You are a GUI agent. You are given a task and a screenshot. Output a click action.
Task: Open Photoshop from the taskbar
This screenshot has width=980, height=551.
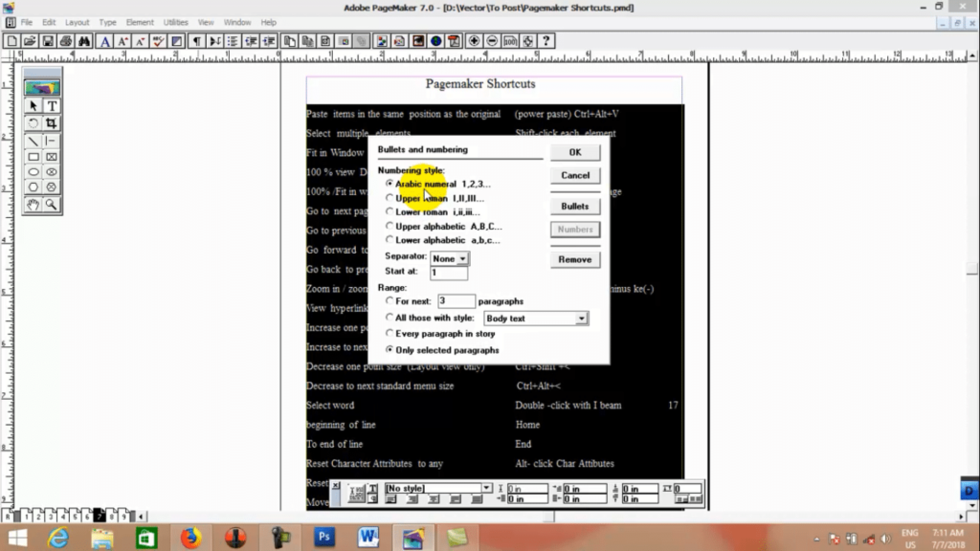pyautogui.click(x=323, y=538)
